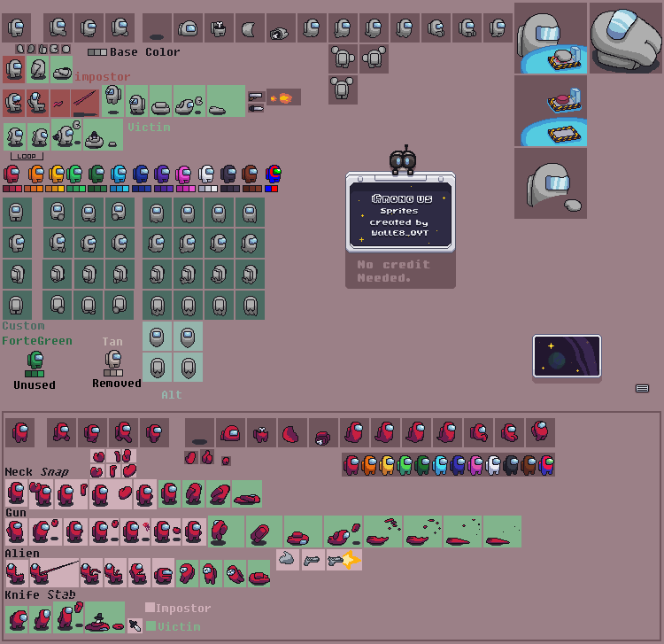The height and width of the screenshot is (644, 664).
Task: Click the pink tongue squiggle on red tile
Action: (59, 103)
